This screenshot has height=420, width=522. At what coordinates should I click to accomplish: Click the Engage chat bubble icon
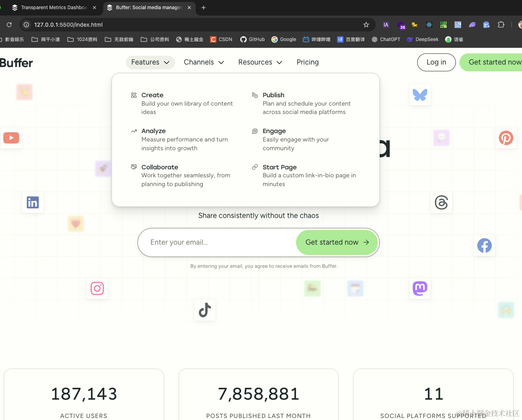255,131
